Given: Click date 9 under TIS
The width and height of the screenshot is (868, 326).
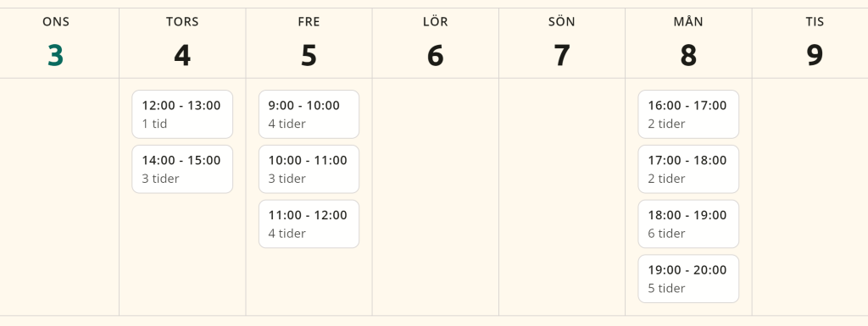Looking at the screenshot, I should pyautogui.click(x=815, y=55).
